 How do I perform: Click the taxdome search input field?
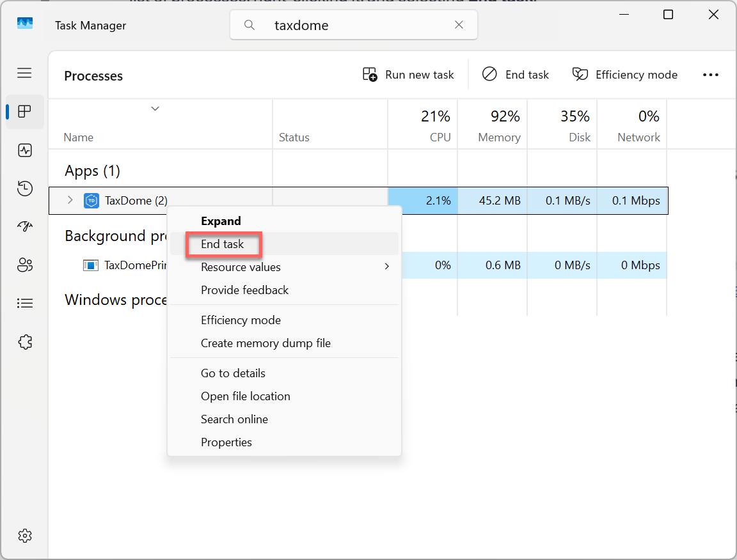coord(353,25)
